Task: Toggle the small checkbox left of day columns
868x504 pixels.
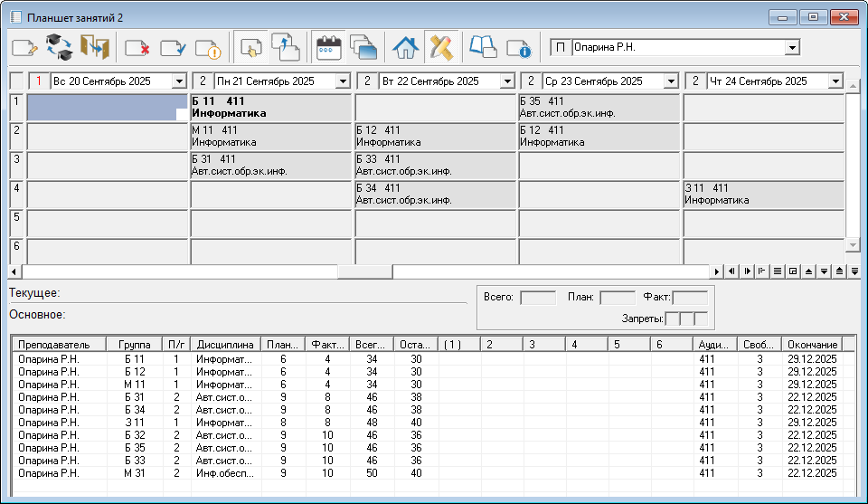Action: (17, 81)
